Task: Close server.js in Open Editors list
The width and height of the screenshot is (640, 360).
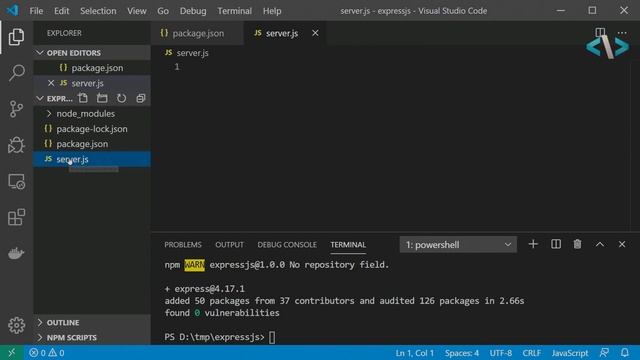Action: pos(51,83)
